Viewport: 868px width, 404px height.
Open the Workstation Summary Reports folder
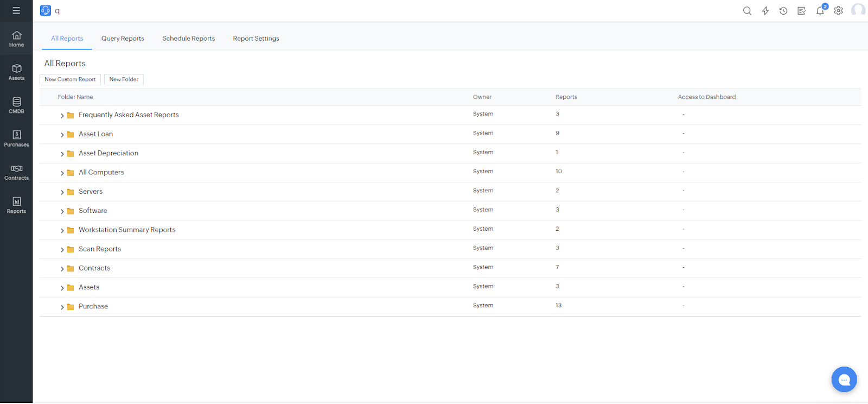127,230
